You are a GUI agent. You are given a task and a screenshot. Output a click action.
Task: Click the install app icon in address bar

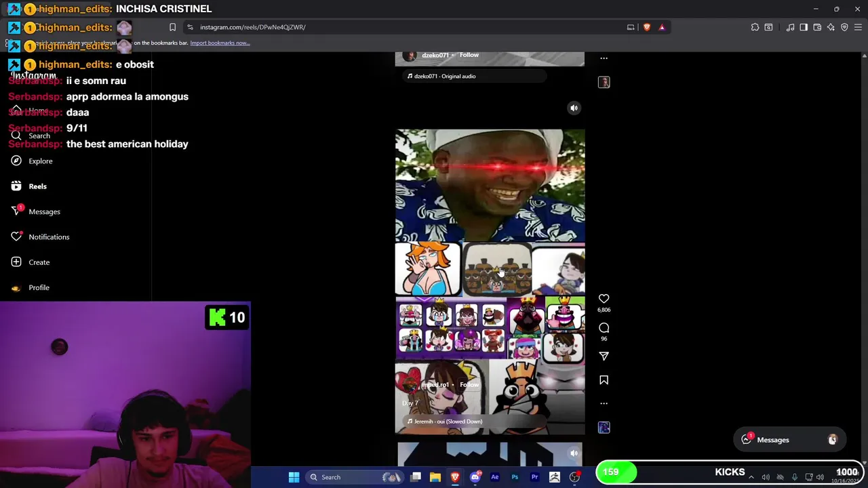[x=631, y=27]
